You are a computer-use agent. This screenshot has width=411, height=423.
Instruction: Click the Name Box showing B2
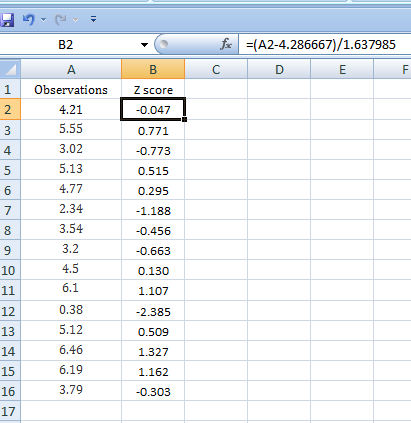(66, 45)
